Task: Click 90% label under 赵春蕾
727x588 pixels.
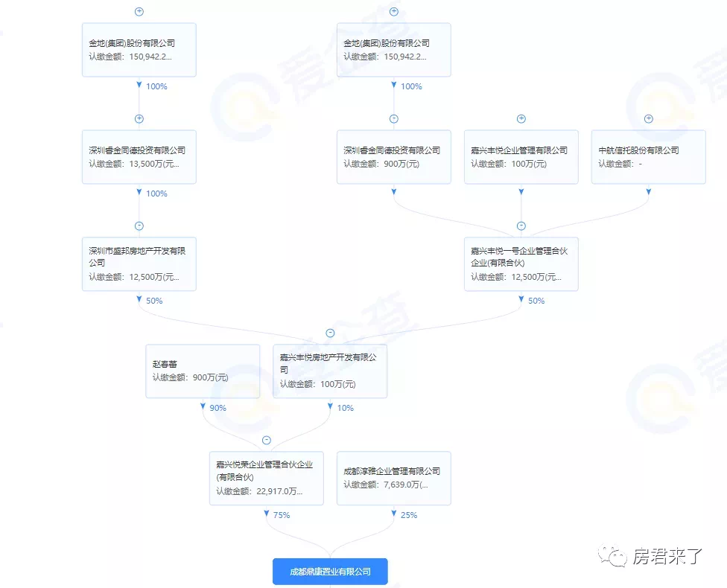Action: 218,408
